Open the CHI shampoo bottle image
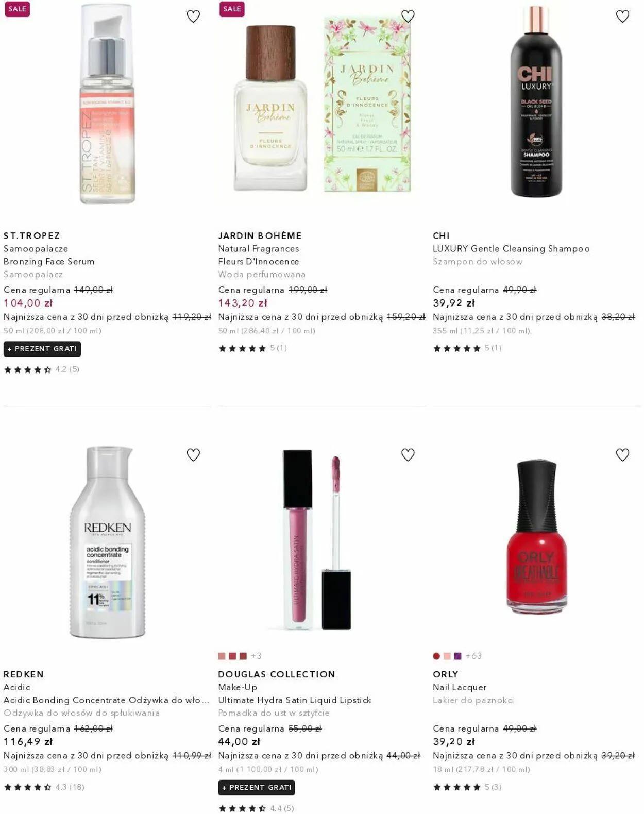Screen dimensions: 644x814 (x=536, y=102)
